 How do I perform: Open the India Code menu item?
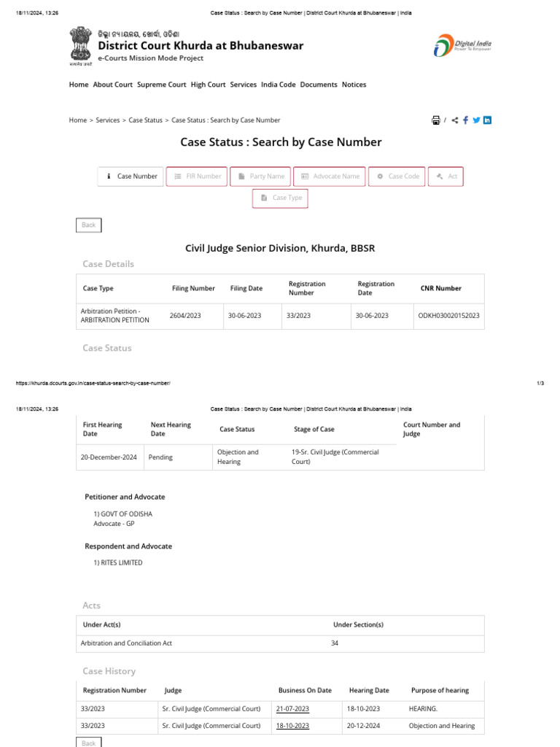pyautogui.click(x=279, y=85)
